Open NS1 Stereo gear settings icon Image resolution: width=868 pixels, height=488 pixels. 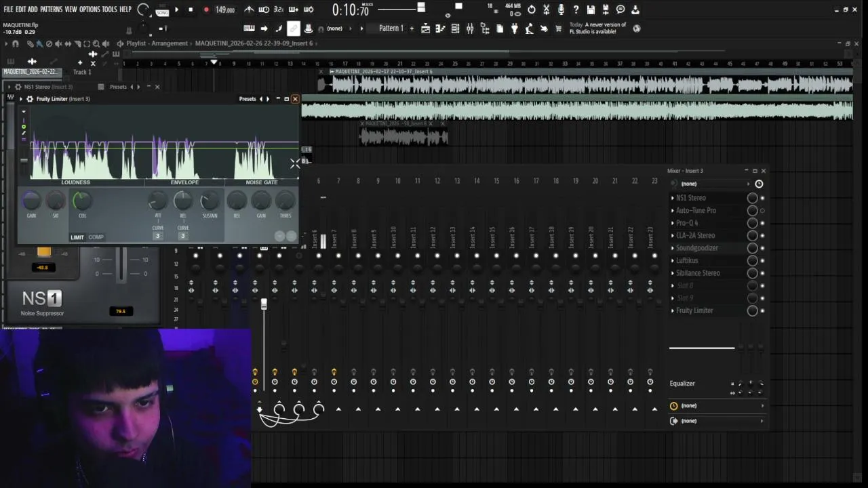(x=17, y=87)
